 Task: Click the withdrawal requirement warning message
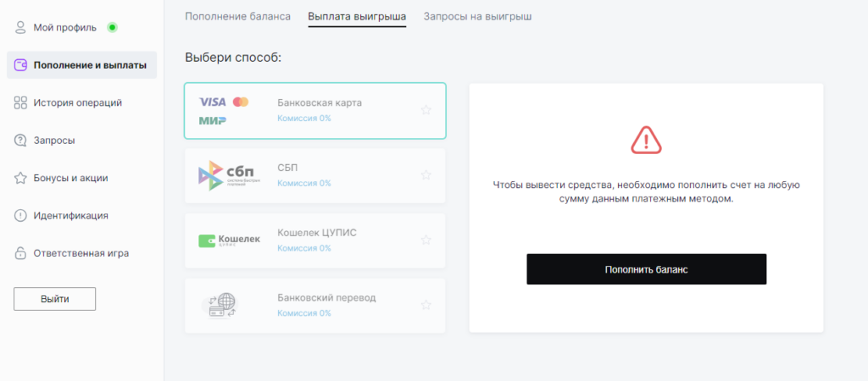point(646,192)
